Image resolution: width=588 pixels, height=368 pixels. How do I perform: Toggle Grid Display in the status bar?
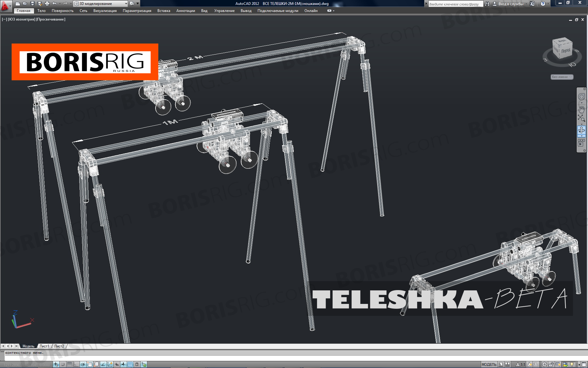[x=70, y=364]
